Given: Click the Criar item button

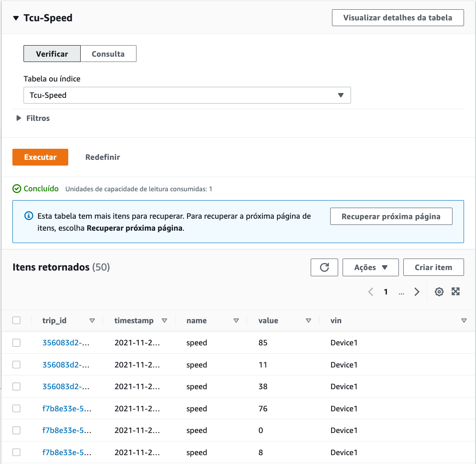Looking at the screenshot, I should (433, 267).
